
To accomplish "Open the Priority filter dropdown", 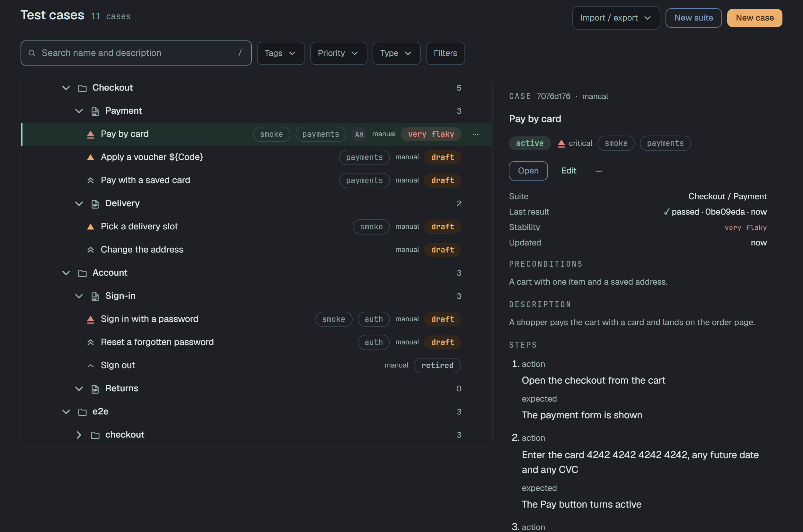I will (x=338, y=53).
